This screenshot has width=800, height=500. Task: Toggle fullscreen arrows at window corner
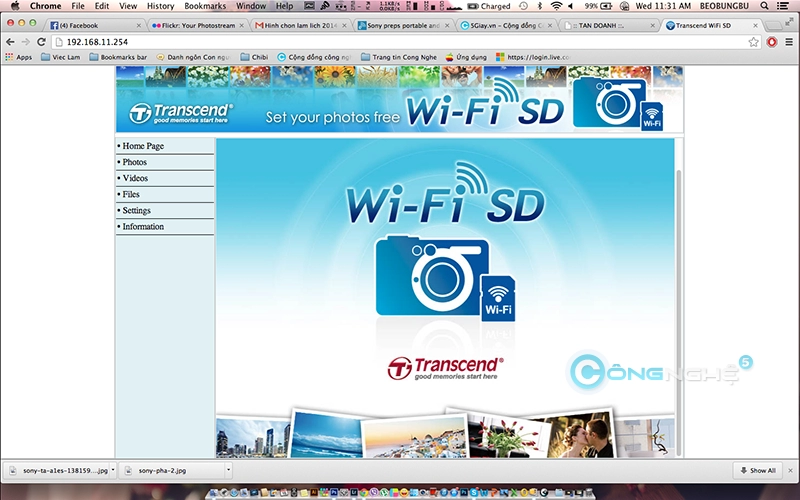click(790, 22)
